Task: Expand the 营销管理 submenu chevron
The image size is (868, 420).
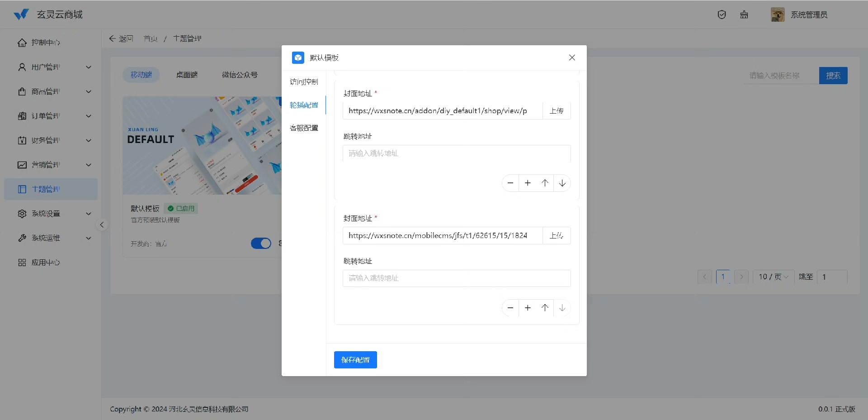Action: [x=89, y=165]
